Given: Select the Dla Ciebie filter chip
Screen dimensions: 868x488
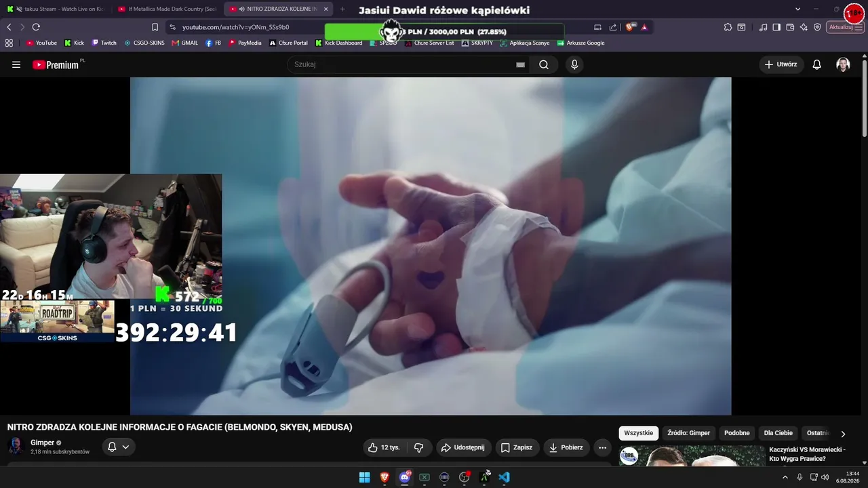Looking at the screenshot, I should tap(778, 433).
